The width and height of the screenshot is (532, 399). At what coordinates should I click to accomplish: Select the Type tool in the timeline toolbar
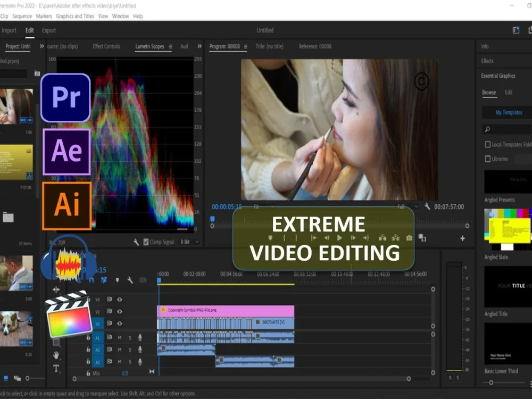[x=56, y=368]
